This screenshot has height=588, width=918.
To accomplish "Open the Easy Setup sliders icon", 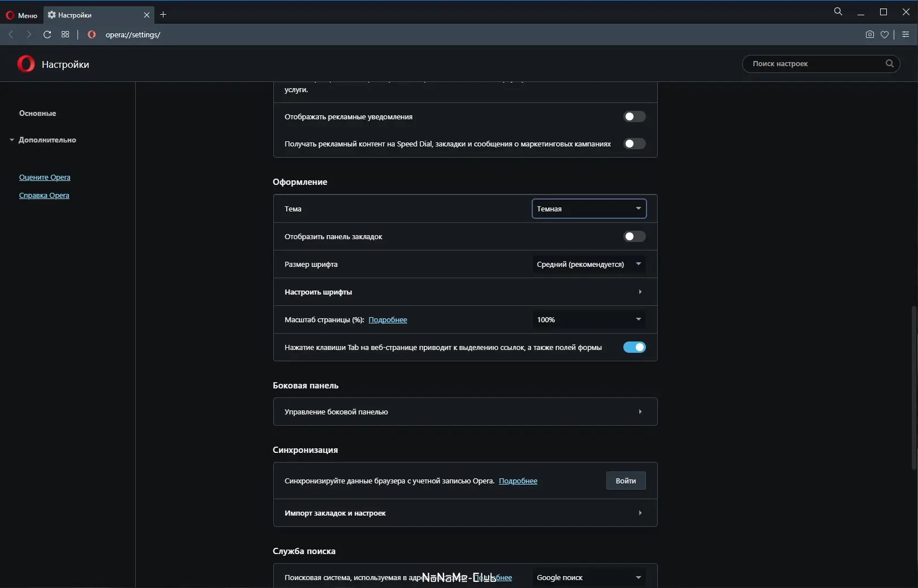I will (906, 34).
